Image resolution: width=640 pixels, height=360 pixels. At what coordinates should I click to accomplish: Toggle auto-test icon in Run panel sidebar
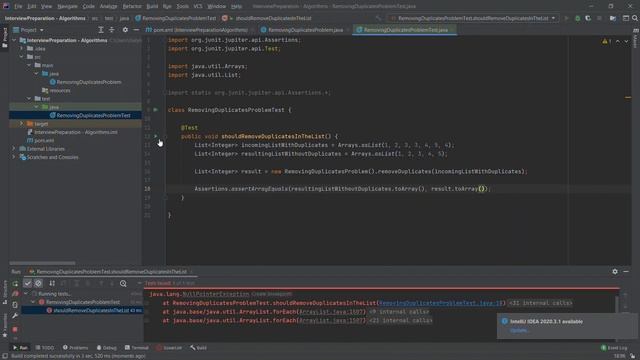click(15, 304)
